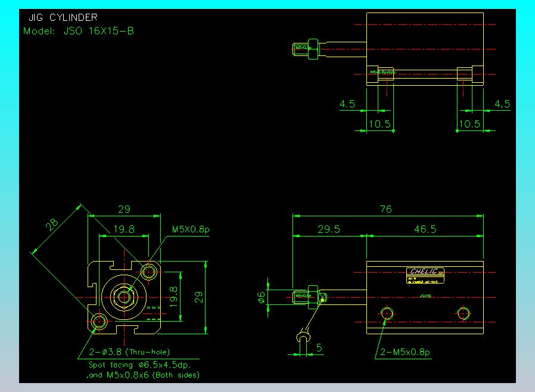Select the "46.5" dimension value
Screen dimensions: 535x392
(x=425, y=229)
